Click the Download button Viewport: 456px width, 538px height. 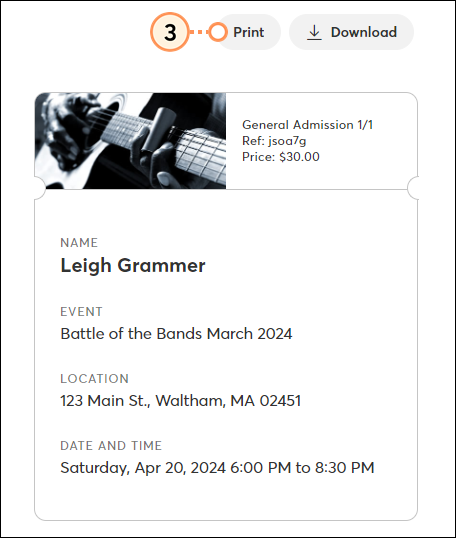click(351, 32)
